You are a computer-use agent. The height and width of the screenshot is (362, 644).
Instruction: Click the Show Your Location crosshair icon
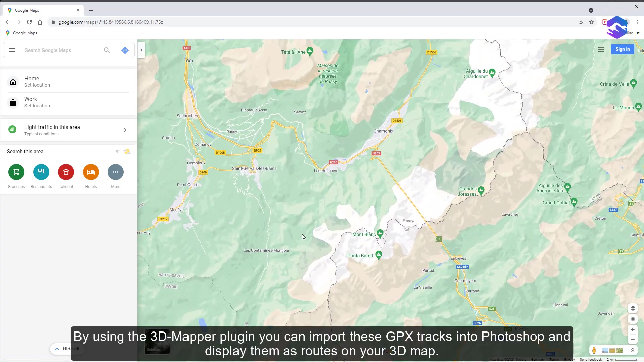click(633, 319)
